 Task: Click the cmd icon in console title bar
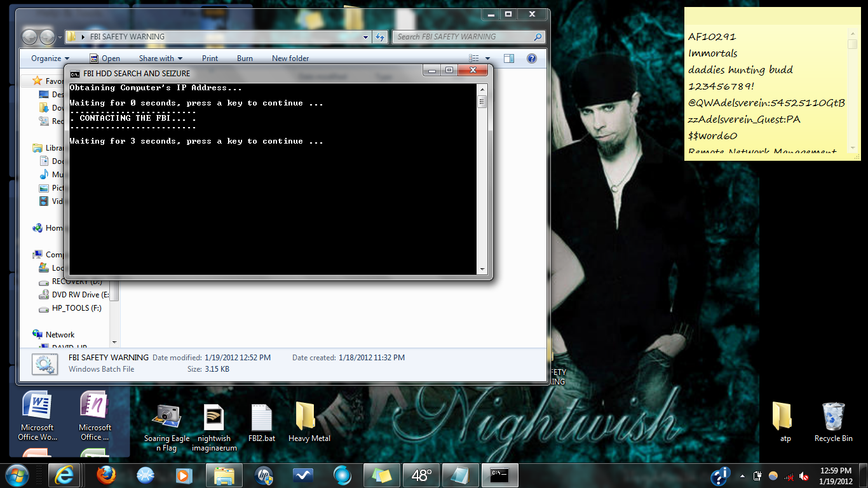click(75, 73)
